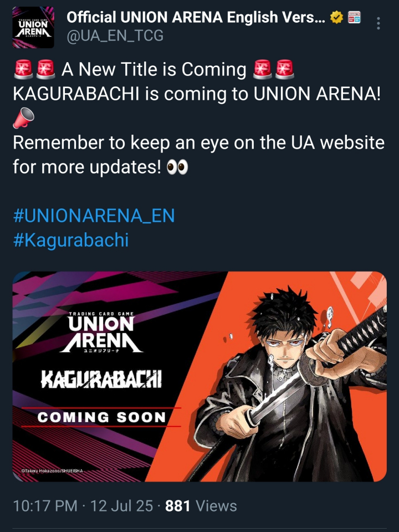Tap the eyes emoji after 'updates!'

(177, 167)
